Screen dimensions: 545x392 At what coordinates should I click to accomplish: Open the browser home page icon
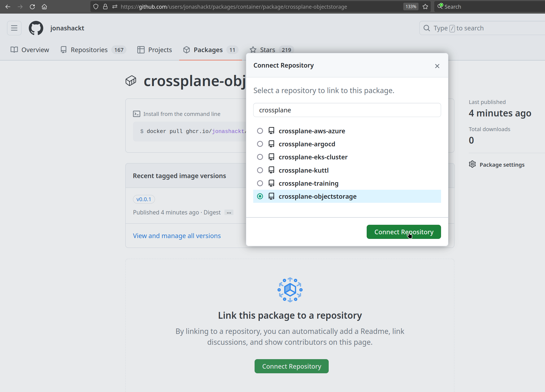point(45,7)
